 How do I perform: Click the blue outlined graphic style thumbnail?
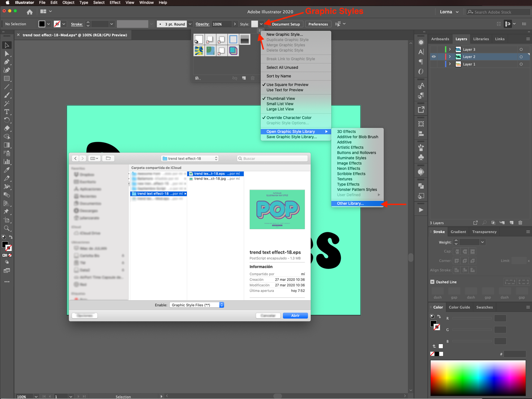tap(233, 39)
